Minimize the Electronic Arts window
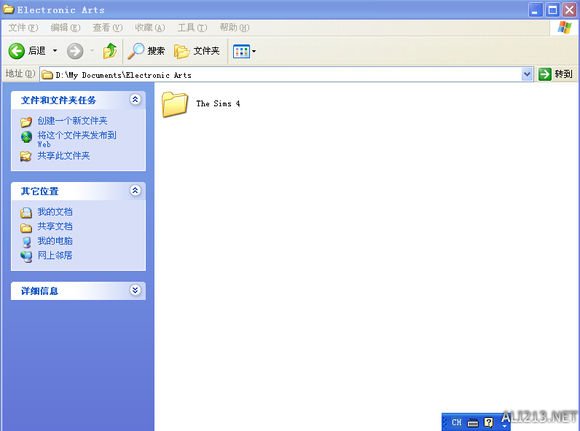 point(535,10)
